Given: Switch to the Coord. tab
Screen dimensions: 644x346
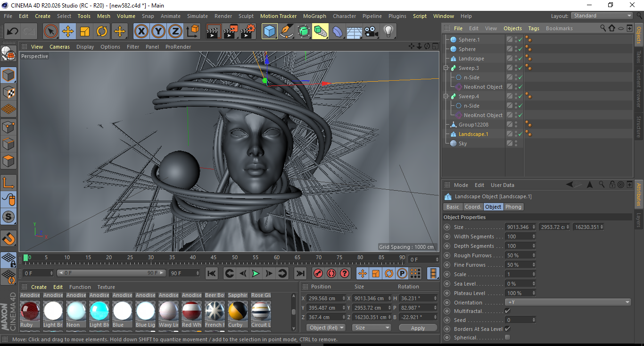Looking at the screenshot, I should point(473,207).
